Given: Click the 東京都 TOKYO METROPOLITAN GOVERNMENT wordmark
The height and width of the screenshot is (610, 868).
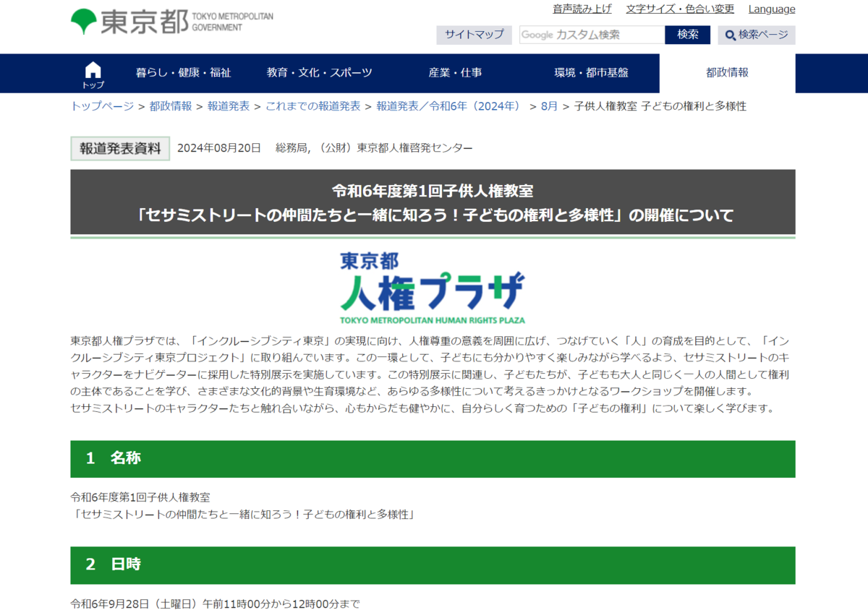Looking at the screenshot, I should click(187, 22).
